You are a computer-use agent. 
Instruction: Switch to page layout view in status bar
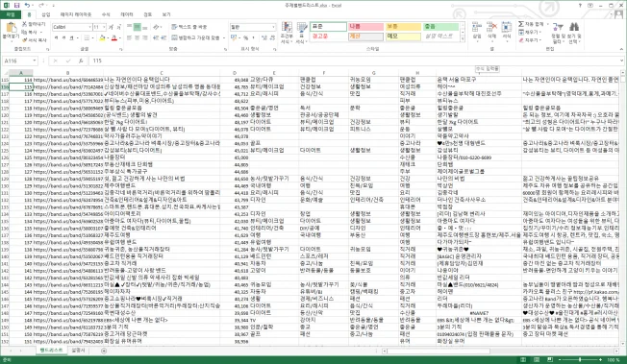[536, 359]
